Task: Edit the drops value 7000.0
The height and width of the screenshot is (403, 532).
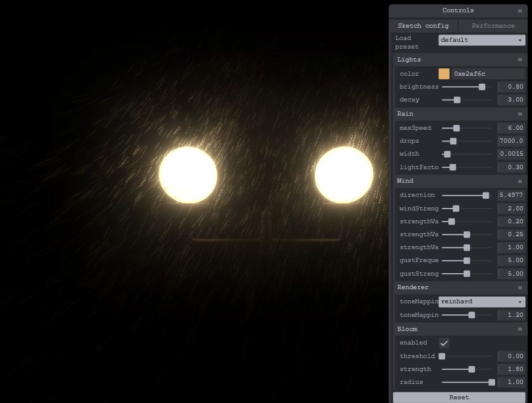Action: (x=511, y=141)
